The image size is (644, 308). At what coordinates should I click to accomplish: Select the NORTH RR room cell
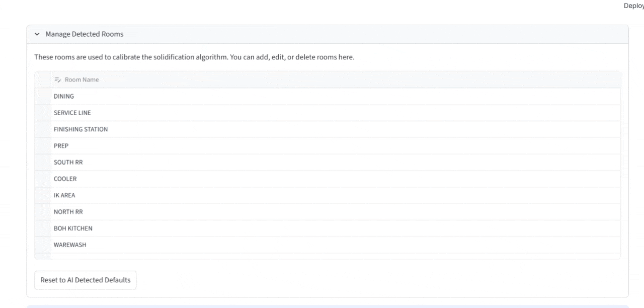(68, 212)
